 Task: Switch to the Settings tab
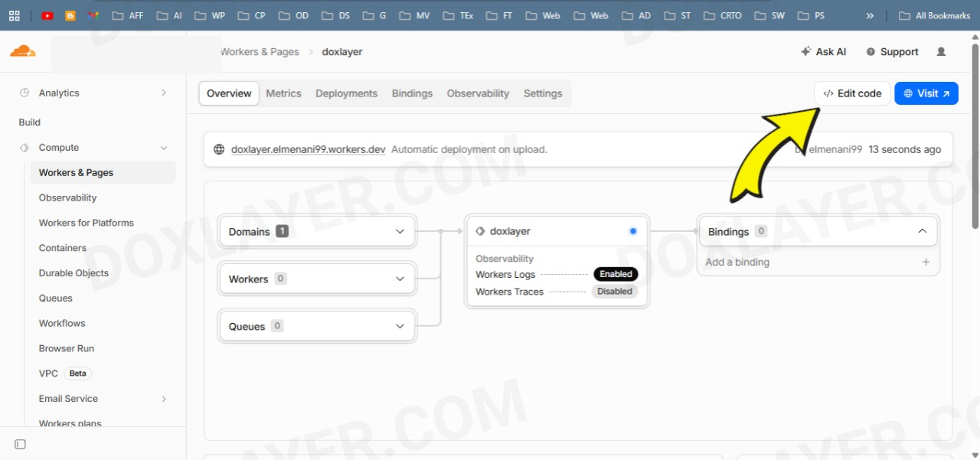(x=543, y=93)
